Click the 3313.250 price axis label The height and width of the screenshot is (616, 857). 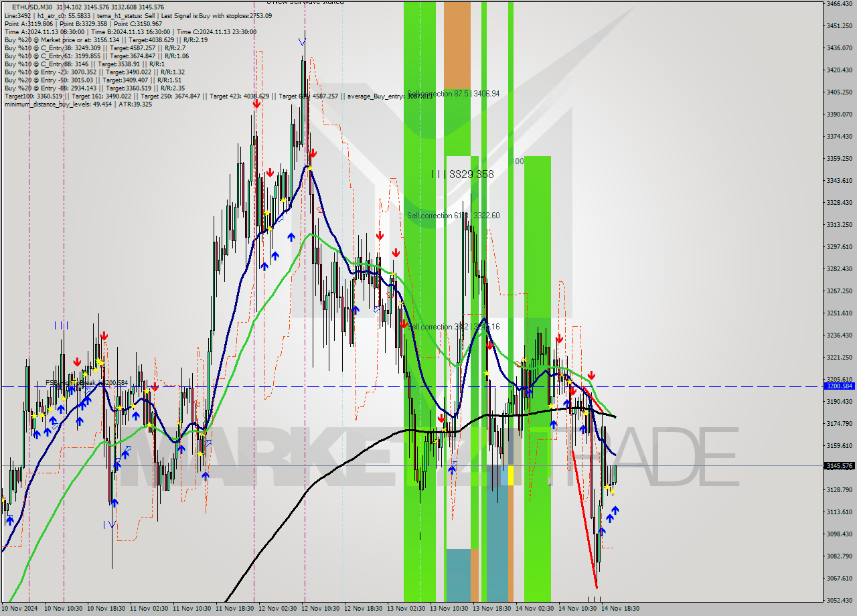coord(839,224)
